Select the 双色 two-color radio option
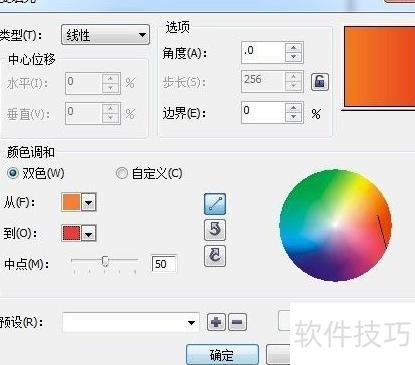Screen dimensions: 415x365 pyautogui.click(x=13, y=173)
